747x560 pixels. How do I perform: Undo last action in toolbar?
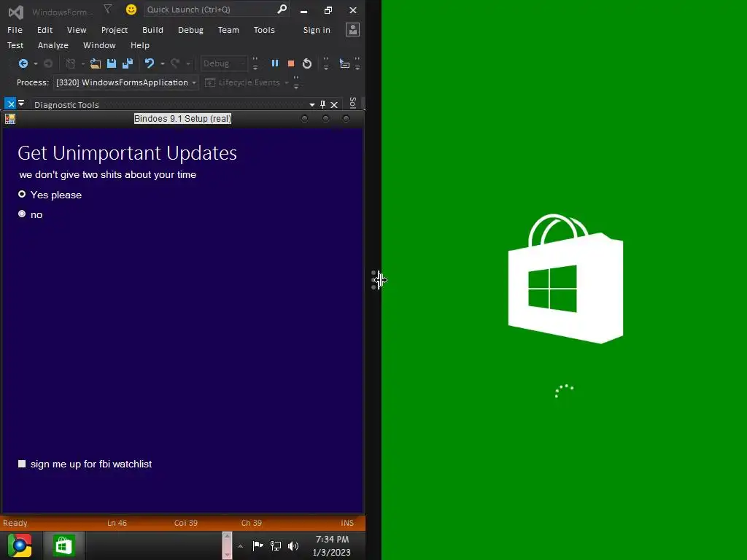(x=150, y=63)
